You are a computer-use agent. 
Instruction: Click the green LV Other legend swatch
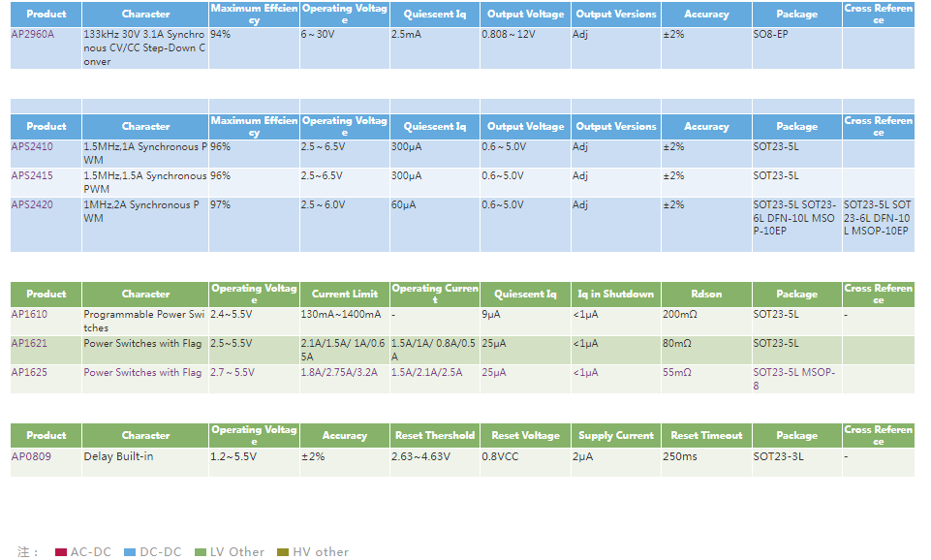(x=202, y=552)
